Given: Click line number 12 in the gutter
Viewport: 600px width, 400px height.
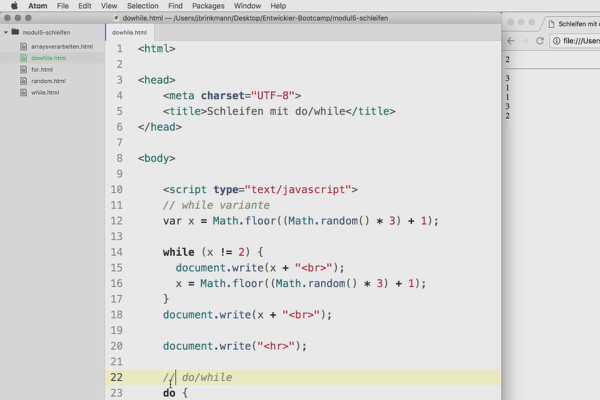Looking at the screenshot, I should pos(117,221).
